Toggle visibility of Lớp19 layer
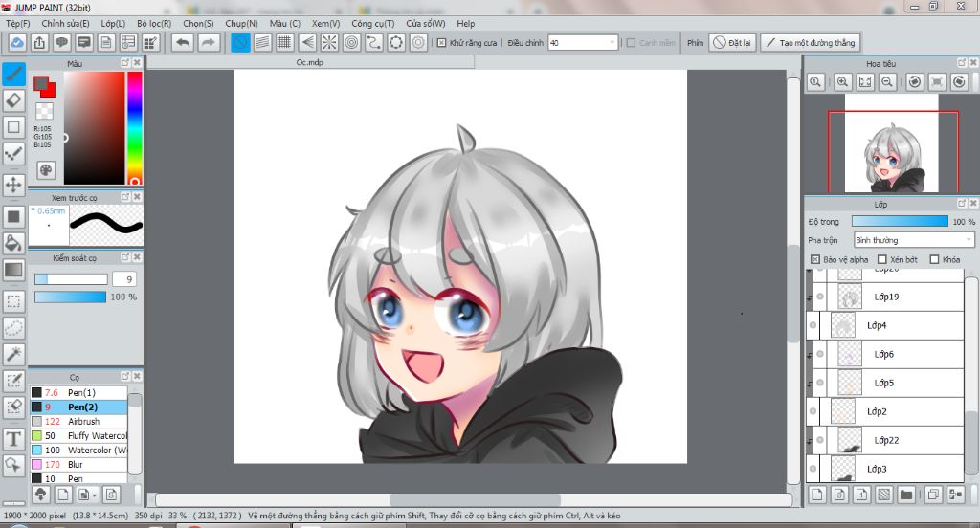The height and width of the screenshot is (528, 980). [x=820, y=297]
